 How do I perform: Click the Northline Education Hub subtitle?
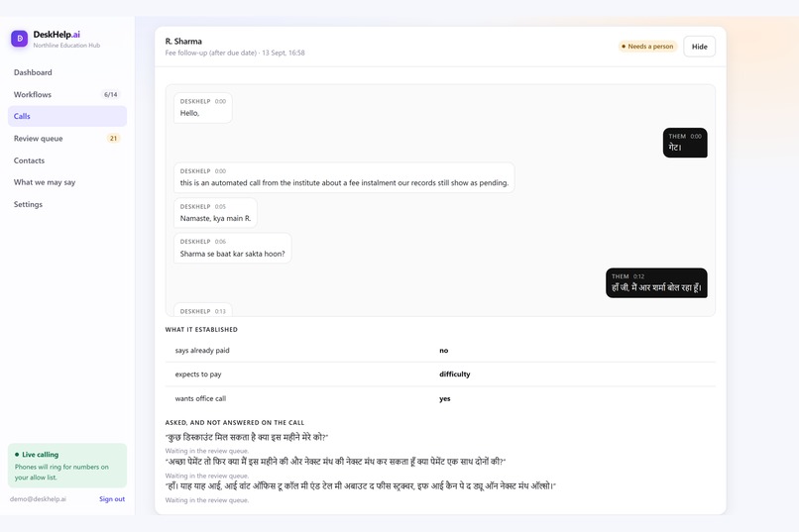66,46
